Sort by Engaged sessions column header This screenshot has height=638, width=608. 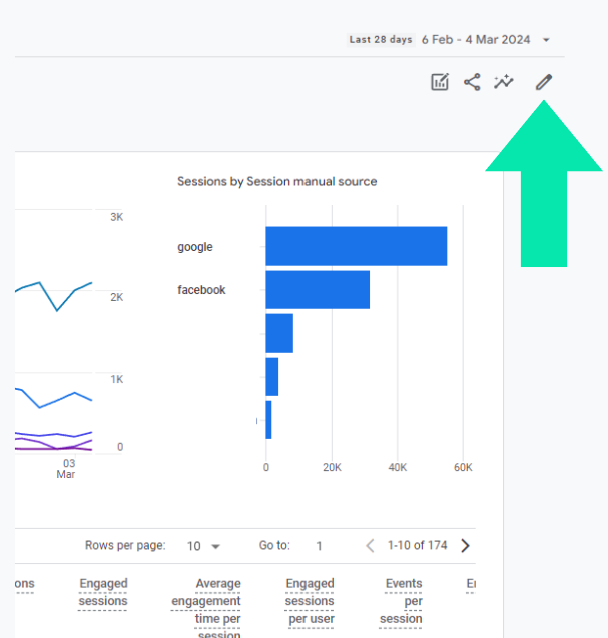coord(103,592)
